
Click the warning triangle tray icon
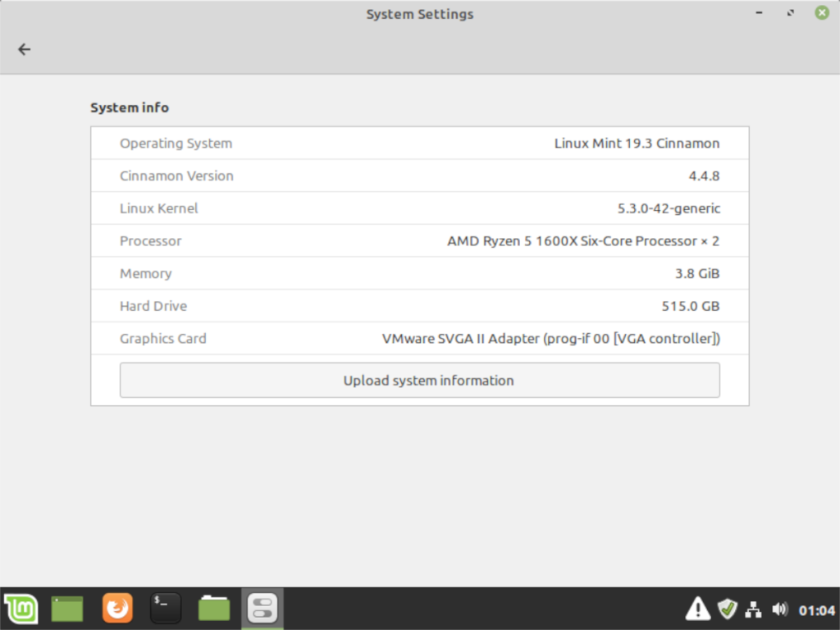pos(697,609)
